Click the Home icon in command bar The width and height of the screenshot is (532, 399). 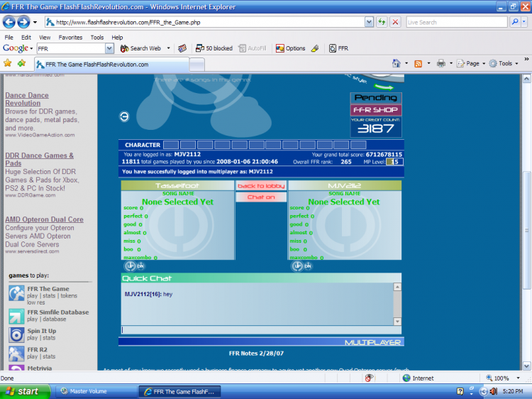pyautogui.click(x=395, y=63)
